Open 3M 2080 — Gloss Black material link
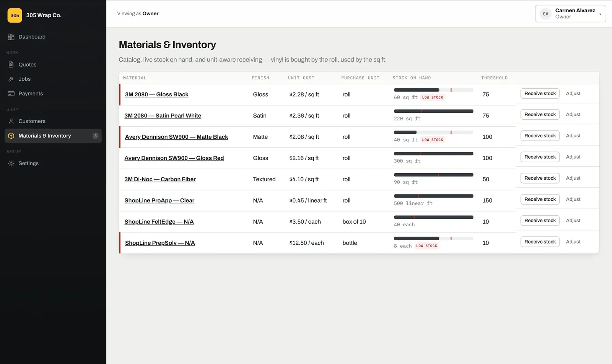Viewport: 612px width, 364px height. tap(157, 94)
